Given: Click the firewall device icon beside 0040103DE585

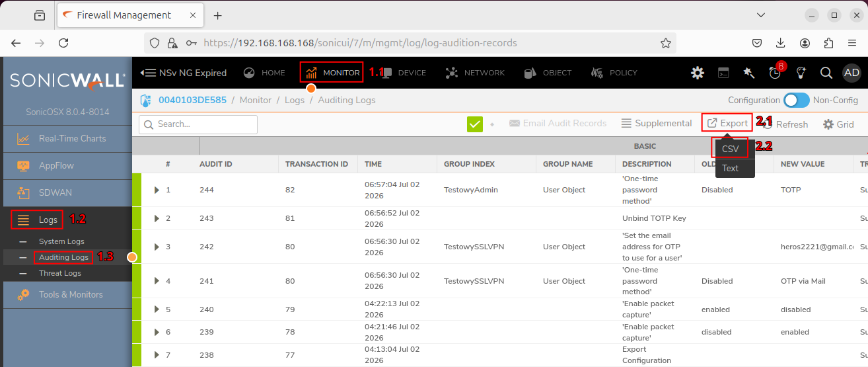Looking at the screenshot, I should [x=146, y=101].
